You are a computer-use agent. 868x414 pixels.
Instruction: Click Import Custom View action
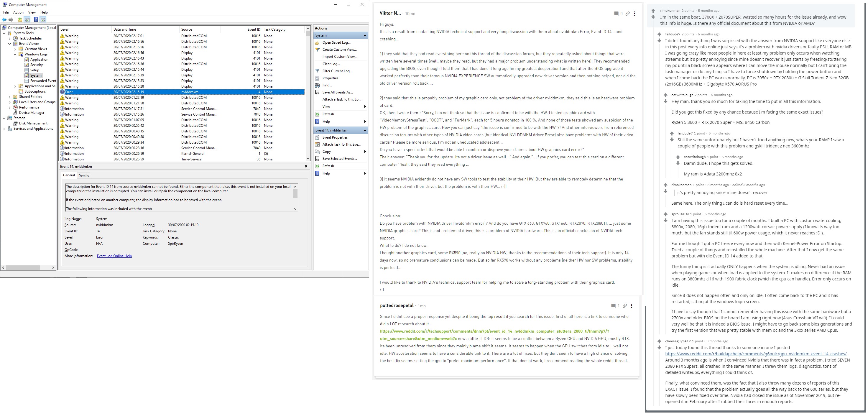(x=340, y=57)
